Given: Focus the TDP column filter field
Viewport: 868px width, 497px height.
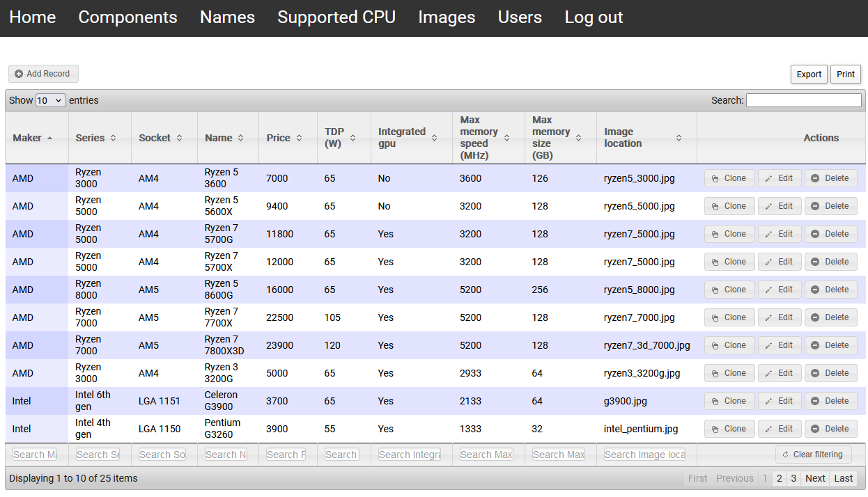Looking at the screenshot, I should (341, 455).
